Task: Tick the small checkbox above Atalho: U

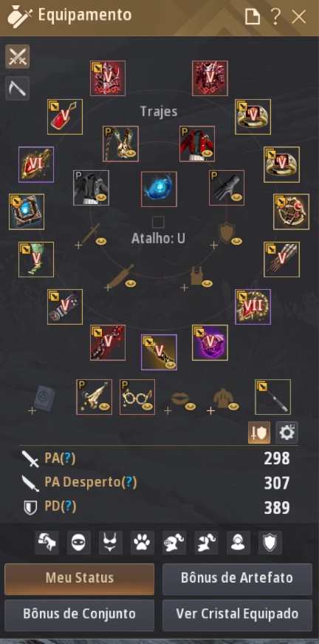Action: pos(158,223)
